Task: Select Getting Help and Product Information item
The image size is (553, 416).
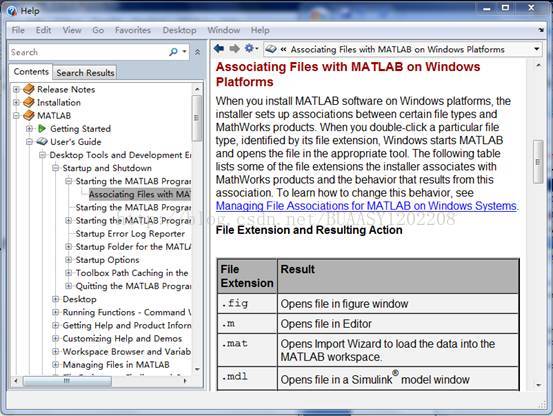Action: (127, 325)
